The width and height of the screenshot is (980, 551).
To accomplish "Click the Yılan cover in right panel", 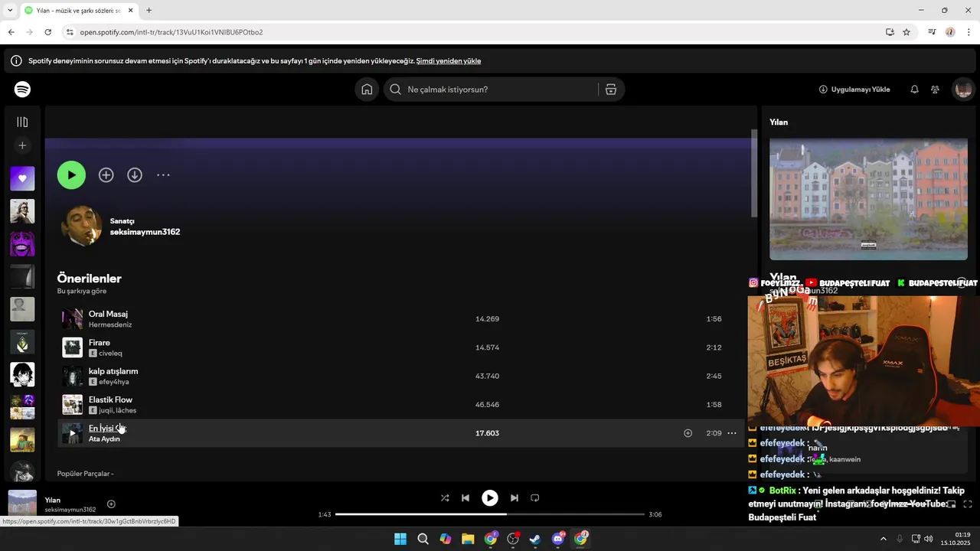I will pyautogui.click(x=868, y=199).
